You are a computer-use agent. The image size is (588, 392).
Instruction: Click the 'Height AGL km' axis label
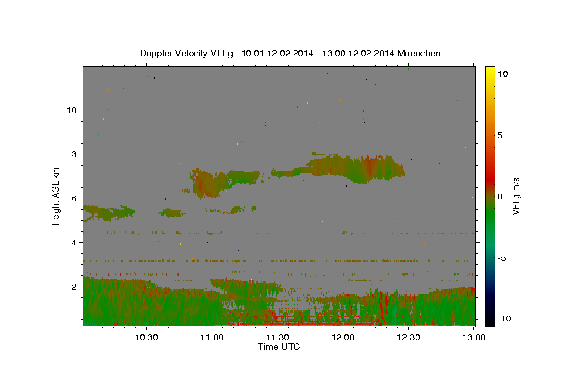point(56,196)
